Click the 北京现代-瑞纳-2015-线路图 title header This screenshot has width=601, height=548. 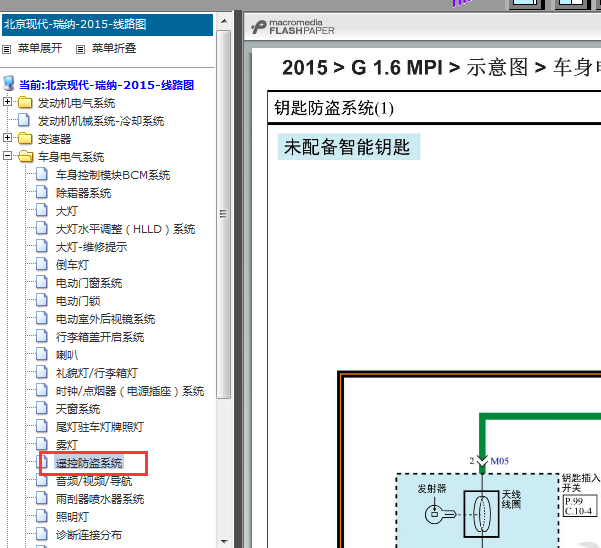107,25
